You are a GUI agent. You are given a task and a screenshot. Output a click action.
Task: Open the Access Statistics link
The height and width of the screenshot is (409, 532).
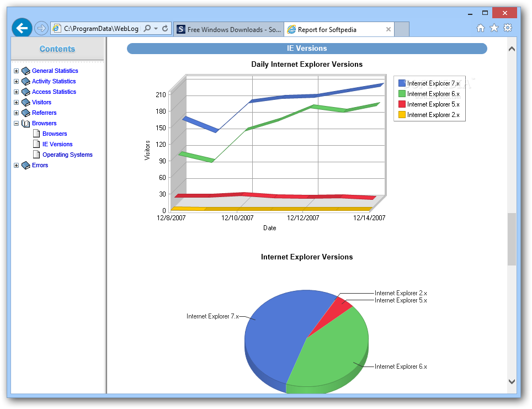coord(54,92)
